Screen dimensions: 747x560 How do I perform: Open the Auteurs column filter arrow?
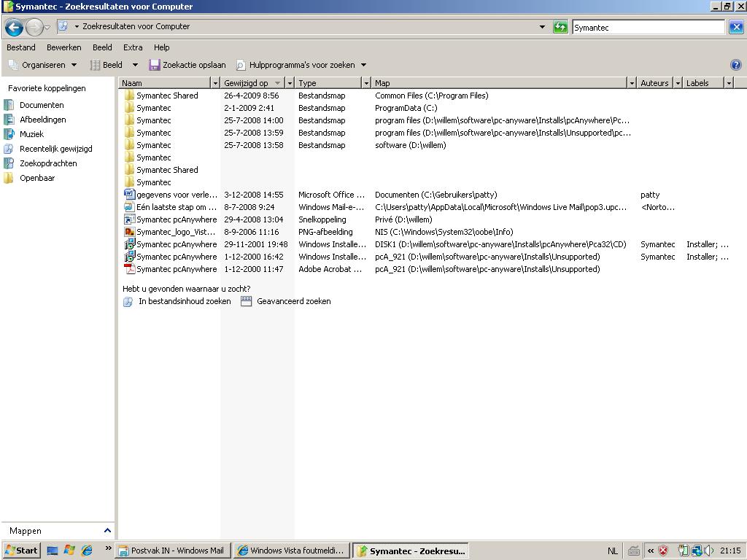coord(678,83)
